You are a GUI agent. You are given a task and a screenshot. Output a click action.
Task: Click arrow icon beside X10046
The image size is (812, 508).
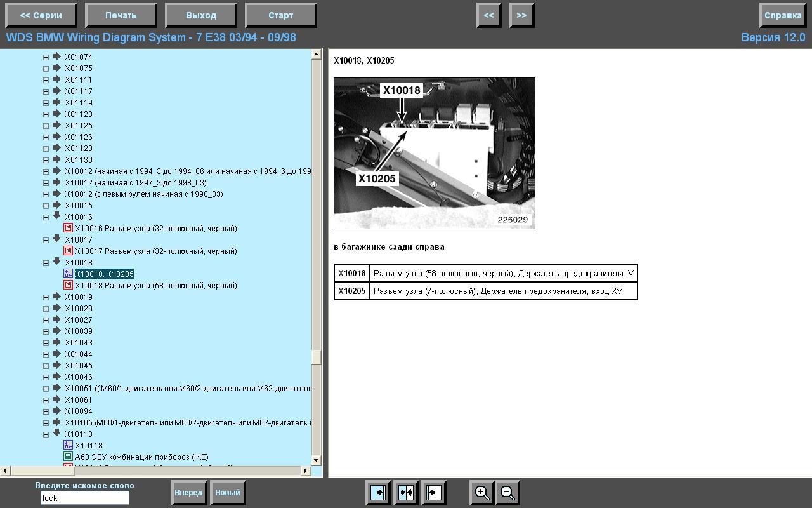56,377
